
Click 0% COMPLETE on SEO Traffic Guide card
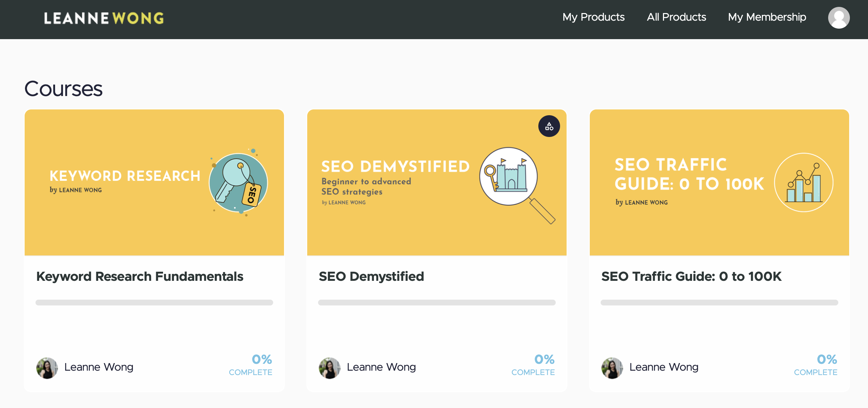click(816, 365)
